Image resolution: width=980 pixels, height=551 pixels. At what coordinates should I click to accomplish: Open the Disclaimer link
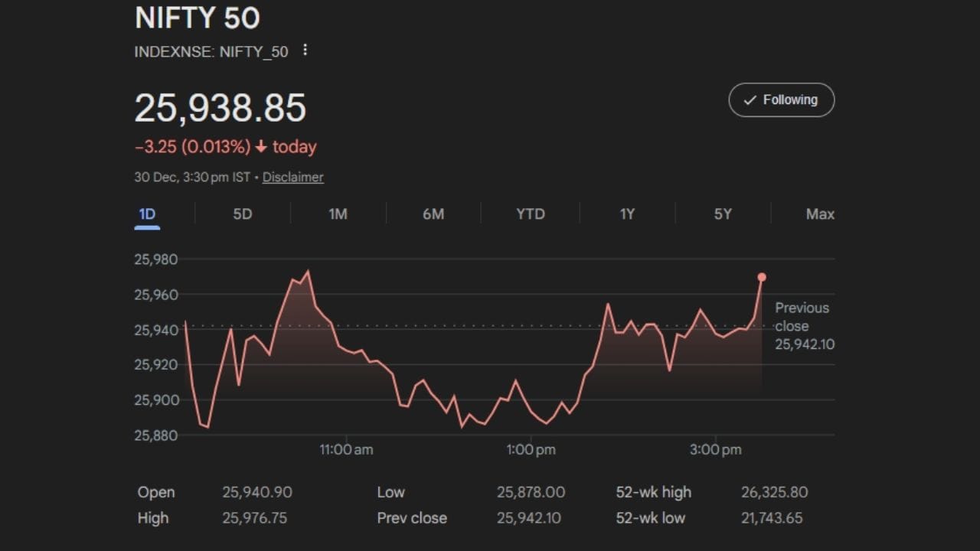pyautogui.click(x=292, y=178)
